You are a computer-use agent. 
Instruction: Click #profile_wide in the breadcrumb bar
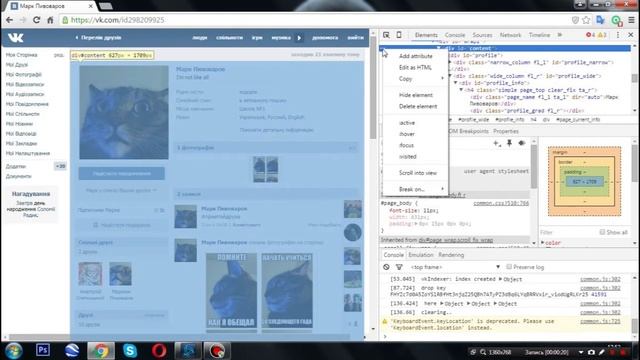[473, 120]
